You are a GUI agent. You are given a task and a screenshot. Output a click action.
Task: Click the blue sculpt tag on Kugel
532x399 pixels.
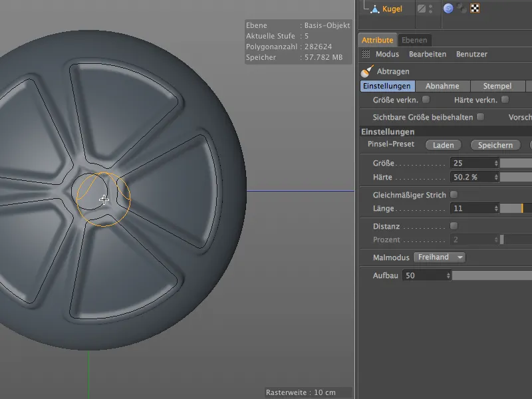(448, 9)
